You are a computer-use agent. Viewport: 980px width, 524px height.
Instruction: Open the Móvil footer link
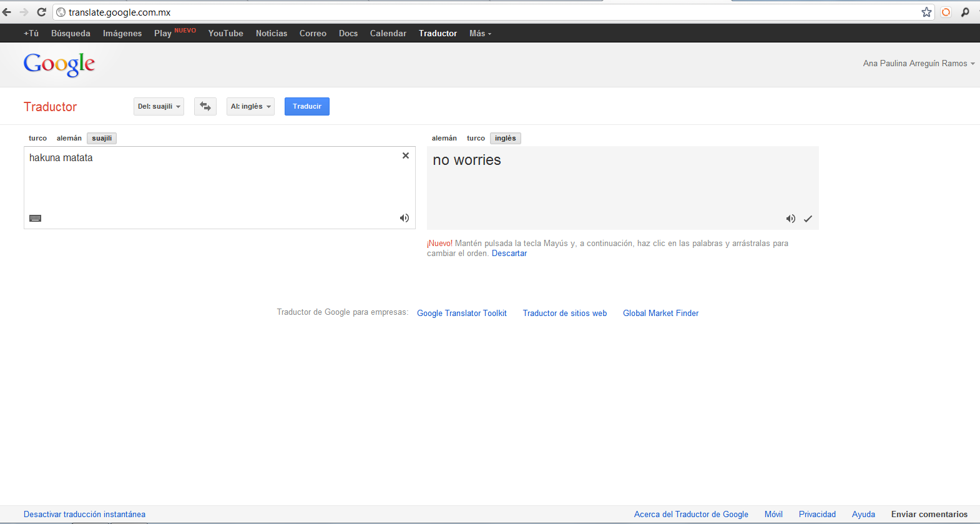tap(773, 515)
